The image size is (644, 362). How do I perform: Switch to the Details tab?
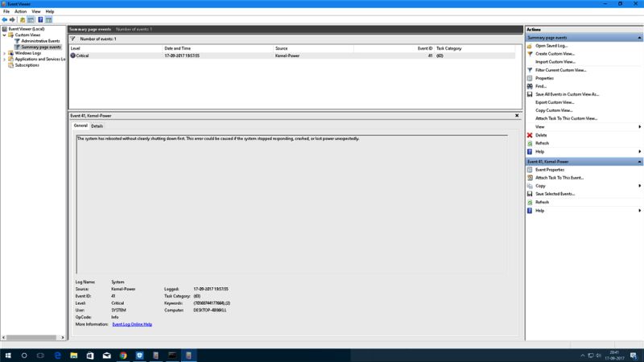[97, 126]
